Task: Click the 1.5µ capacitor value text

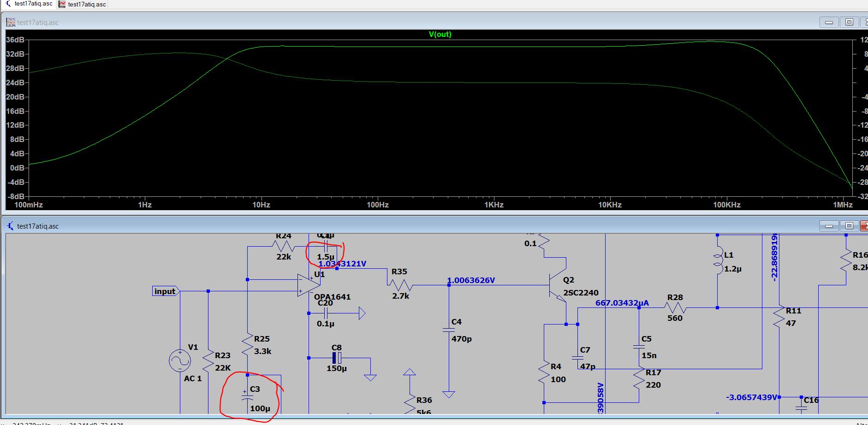Action: tap(326, 257)
